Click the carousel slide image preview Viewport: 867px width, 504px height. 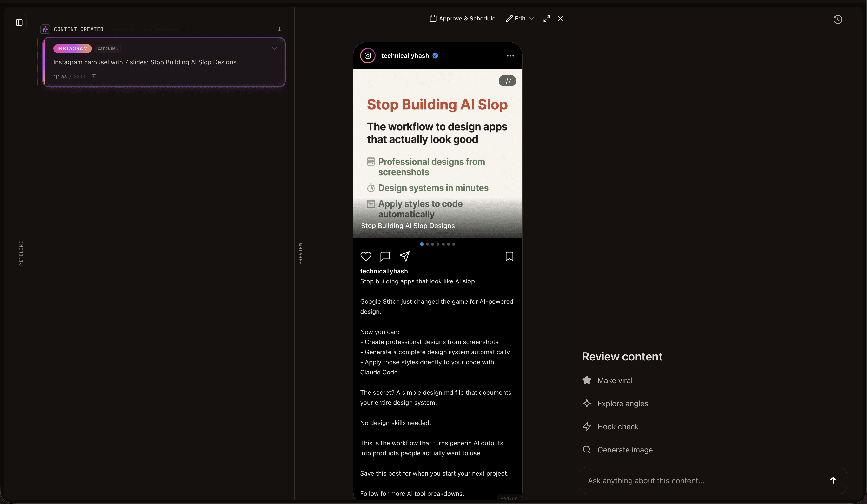click(438, 153)
